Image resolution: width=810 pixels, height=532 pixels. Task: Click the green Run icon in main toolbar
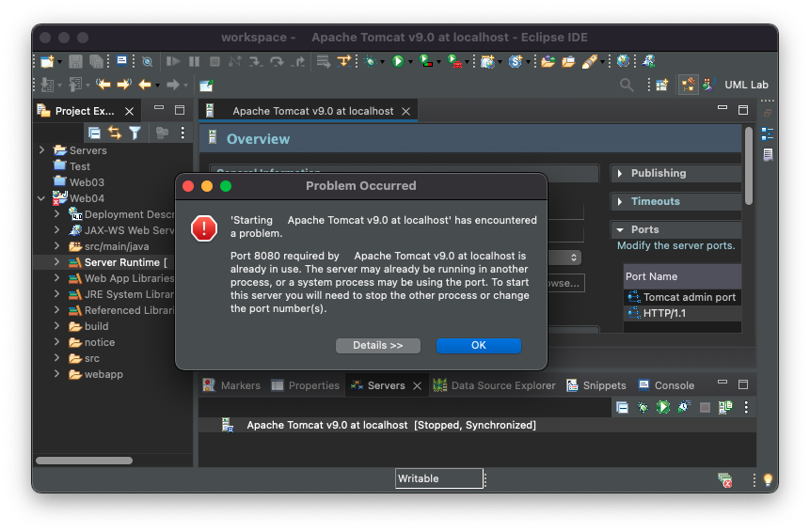(397, 62)
